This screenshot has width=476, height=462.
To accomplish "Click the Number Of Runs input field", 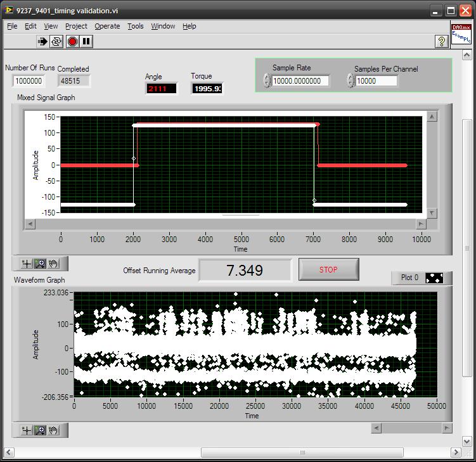I will pos(29,81).
